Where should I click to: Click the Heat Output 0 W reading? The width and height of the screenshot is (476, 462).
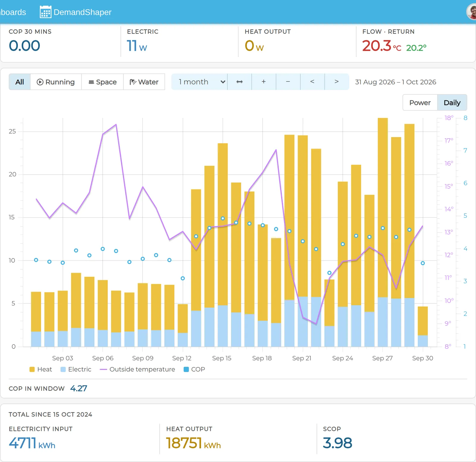[x=254, y=46]
